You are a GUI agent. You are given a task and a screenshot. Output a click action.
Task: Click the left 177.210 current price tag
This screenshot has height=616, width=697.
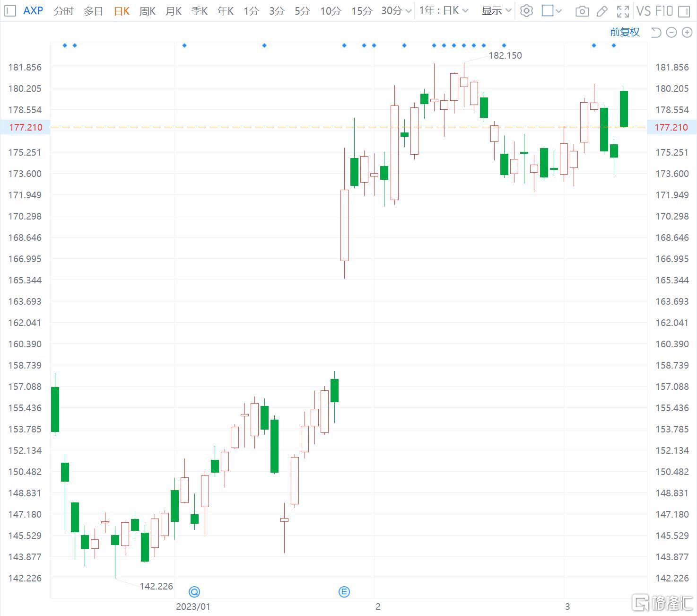coord(26,127)
